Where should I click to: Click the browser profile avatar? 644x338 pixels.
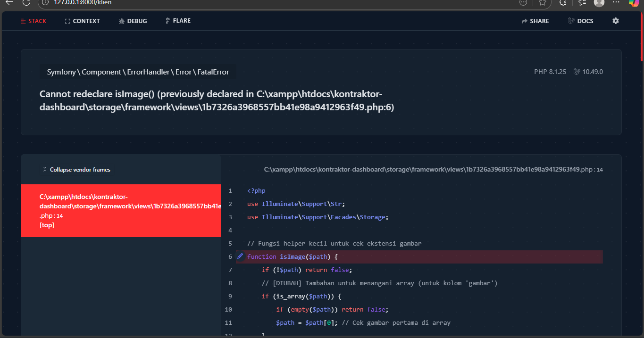[599, 2]
